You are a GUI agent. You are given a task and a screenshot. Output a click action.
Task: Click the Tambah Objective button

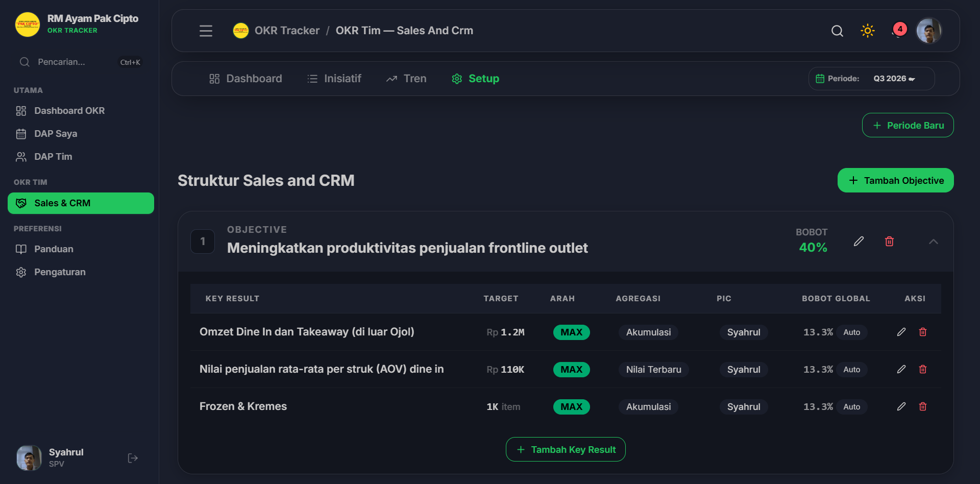[896, 180]
